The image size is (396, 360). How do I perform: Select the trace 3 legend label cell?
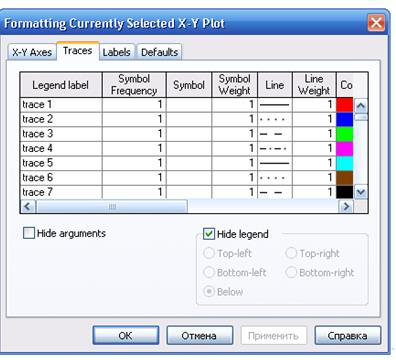61,134
